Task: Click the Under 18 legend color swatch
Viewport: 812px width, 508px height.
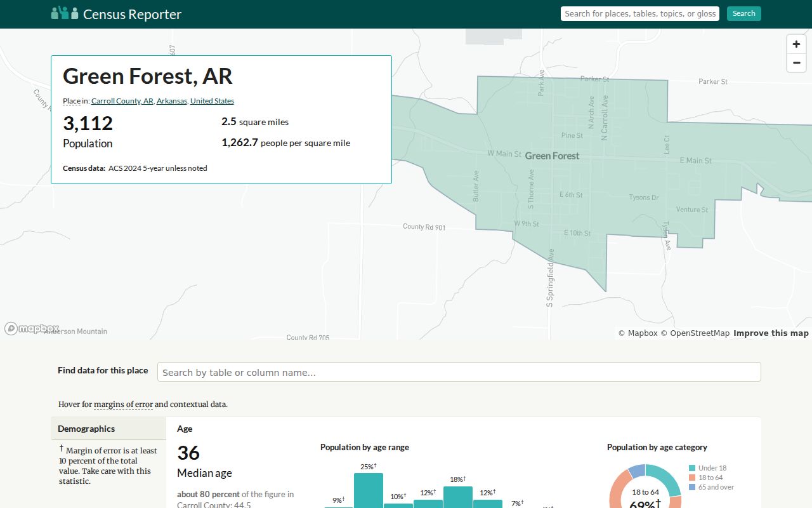Action: pyautogui.click(x=692, y=468)
